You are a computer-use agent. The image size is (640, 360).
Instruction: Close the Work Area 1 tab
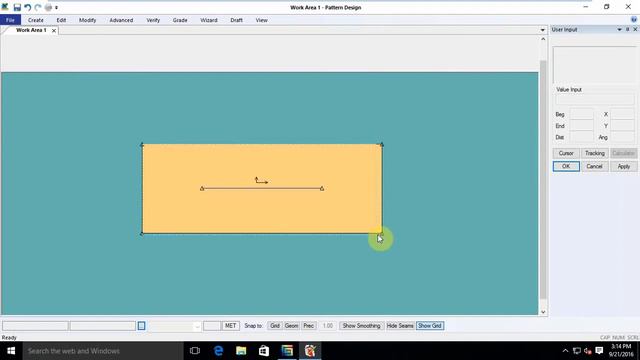(x=54, y=31)
